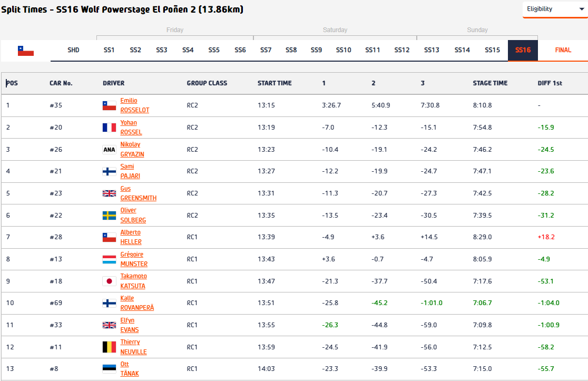The image size is (588, 381).
Task: Click the French flag next to Yohan Rossel
Action: coord(109,128)
